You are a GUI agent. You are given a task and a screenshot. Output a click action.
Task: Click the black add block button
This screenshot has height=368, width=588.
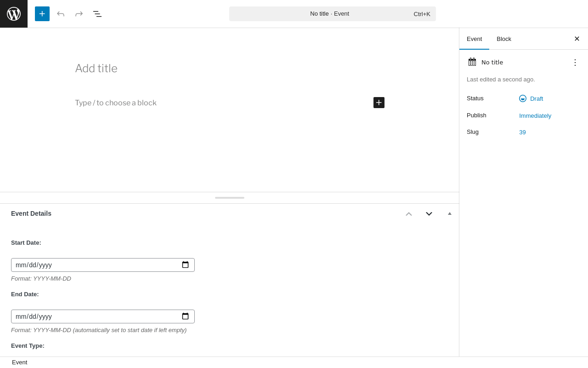tap(379, 103)
